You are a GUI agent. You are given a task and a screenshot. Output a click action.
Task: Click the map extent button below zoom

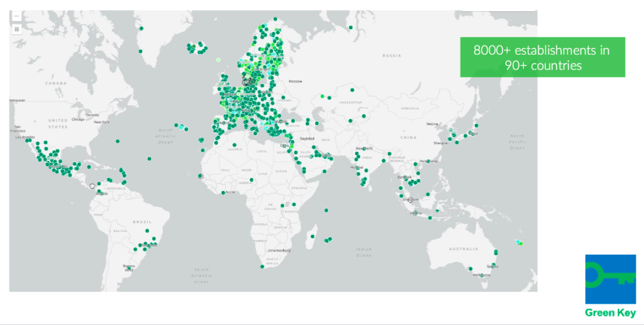16,28
